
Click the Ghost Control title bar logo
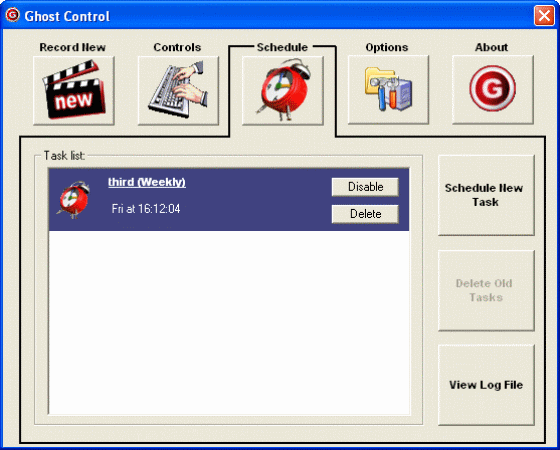point(12,15)
